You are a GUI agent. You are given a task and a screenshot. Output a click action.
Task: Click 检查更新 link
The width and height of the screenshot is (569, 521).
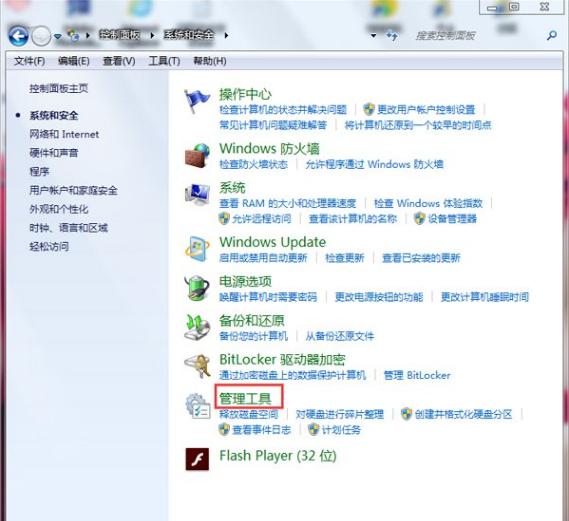pyautogui.click(x=344, y=258)
